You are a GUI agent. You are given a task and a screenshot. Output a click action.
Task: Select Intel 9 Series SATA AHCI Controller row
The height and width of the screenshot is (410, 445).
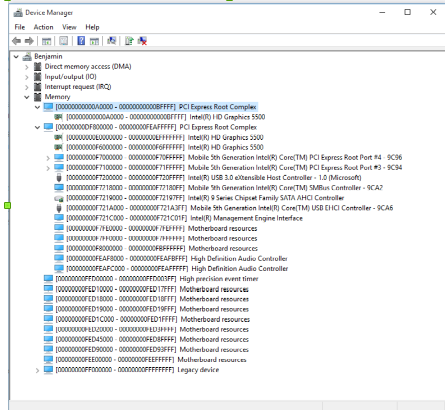[x=205, y=198]
